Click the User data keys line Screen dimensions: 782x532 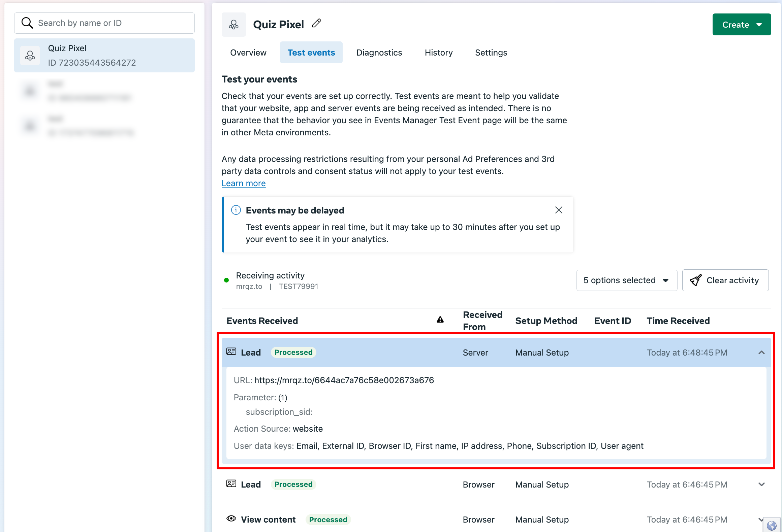click(439, 446)
